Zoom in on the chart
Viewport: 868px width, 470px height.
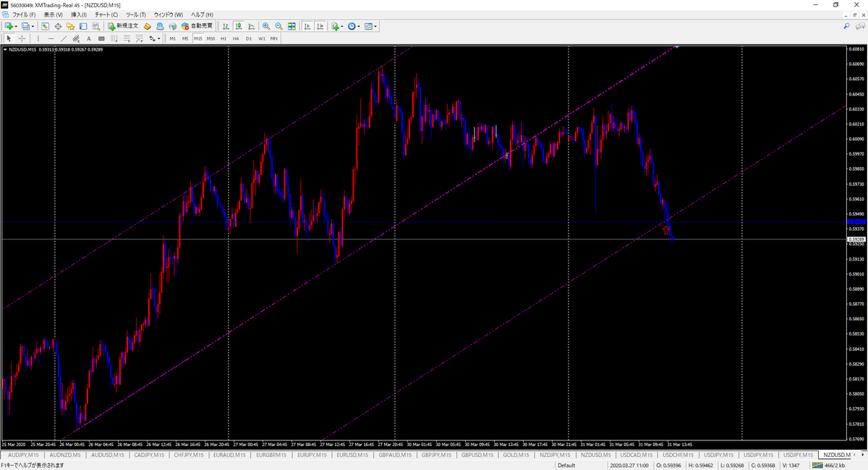pos(266,26)
